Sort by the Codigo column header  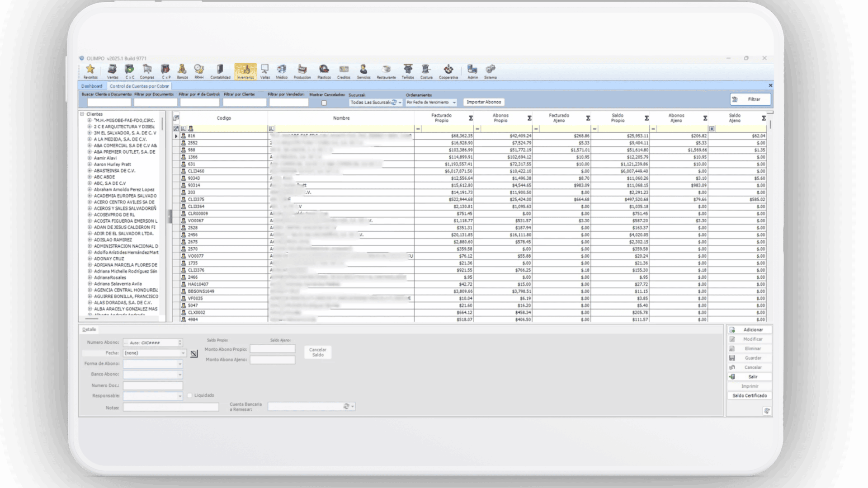tap(224, 118)
